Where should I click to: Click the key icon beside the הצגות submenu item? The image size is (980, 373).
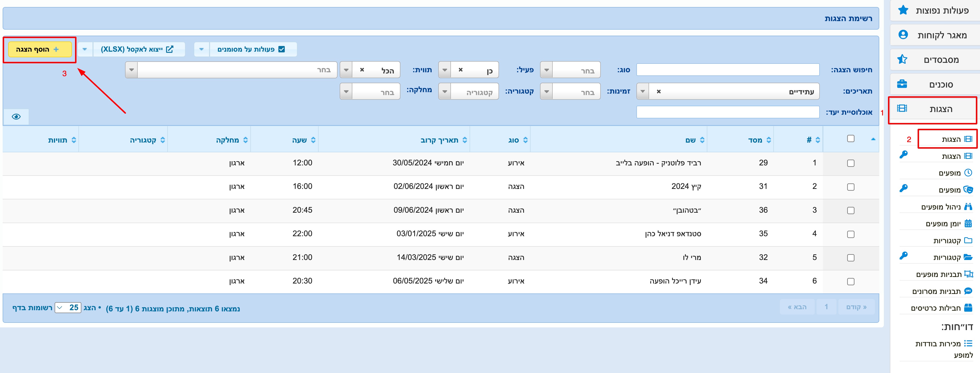tap(904, 154)
